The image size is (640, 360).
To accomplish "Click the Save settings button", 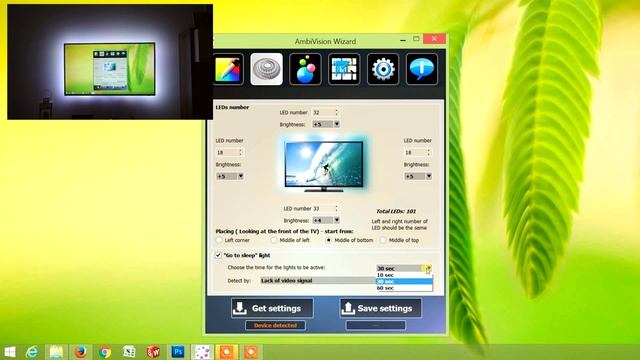I will point(380,308).
